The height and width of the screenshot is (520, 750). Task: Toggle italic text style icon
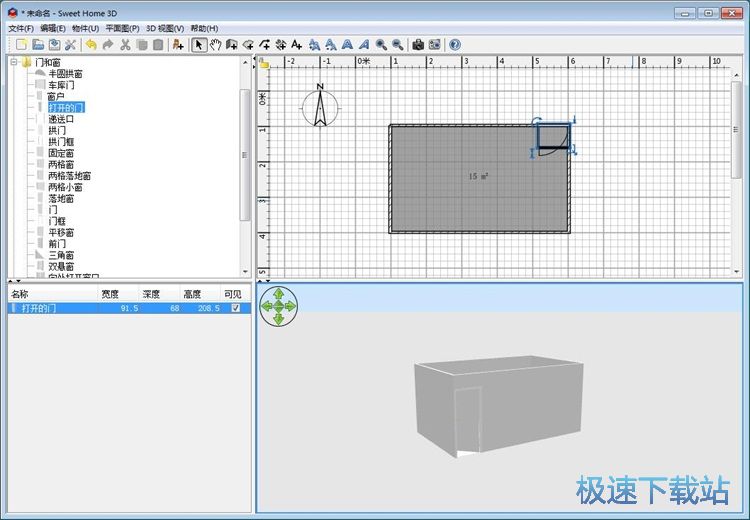[x=364, y=45]
